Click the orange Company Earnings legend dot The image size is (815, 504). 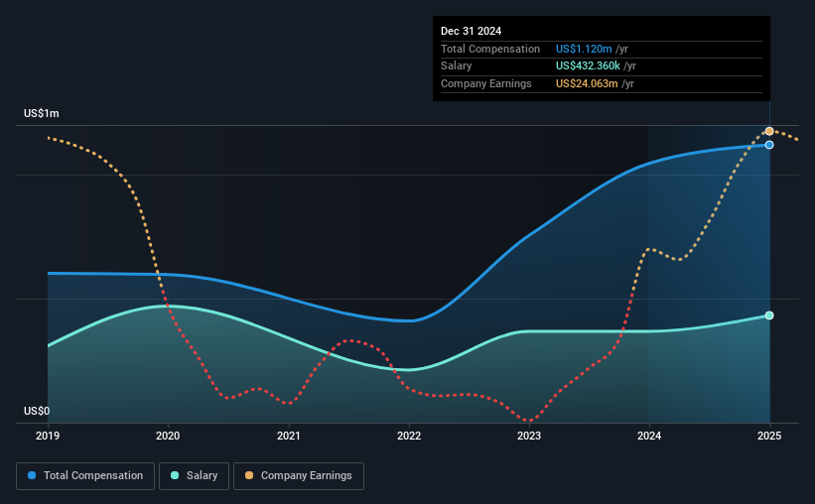(249, 475)
